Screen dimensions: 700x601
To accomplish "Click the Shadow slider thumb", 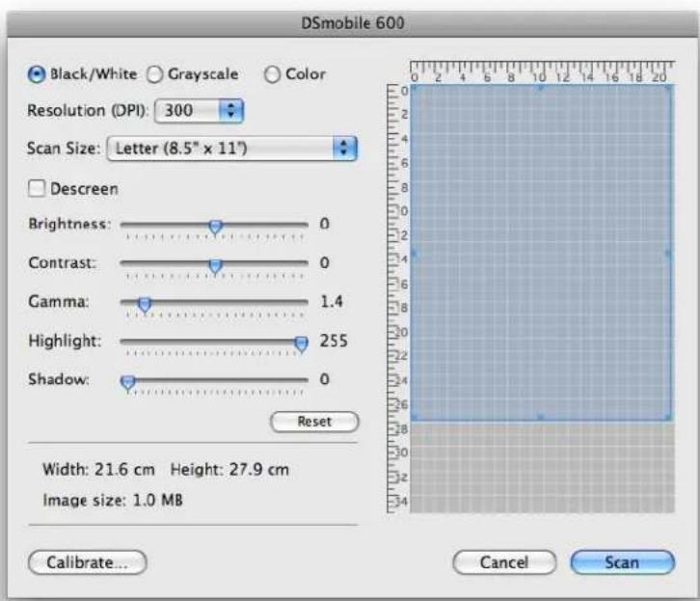I will click(x=127, y=383).
